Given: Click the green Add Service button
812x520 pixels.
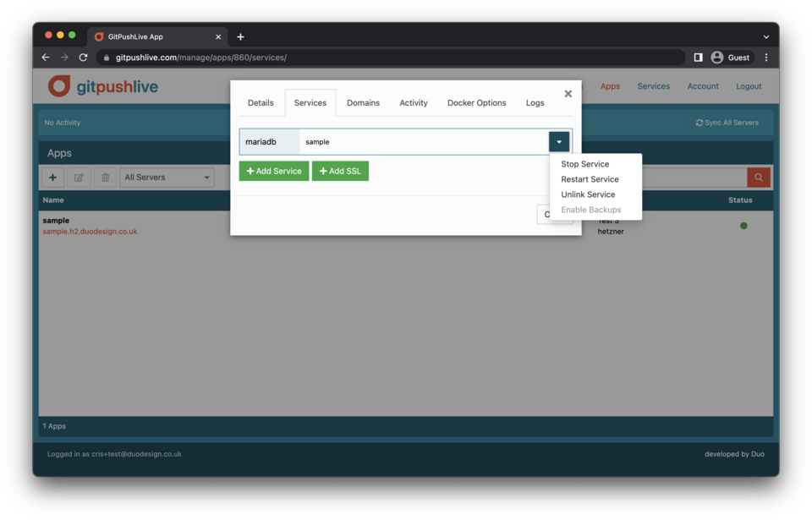Looking at the screenshot, I should pos(273,171).
